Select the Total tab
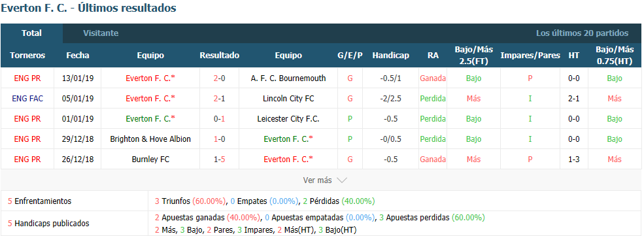This screenshot has height=236, width=644. (31, 33)
